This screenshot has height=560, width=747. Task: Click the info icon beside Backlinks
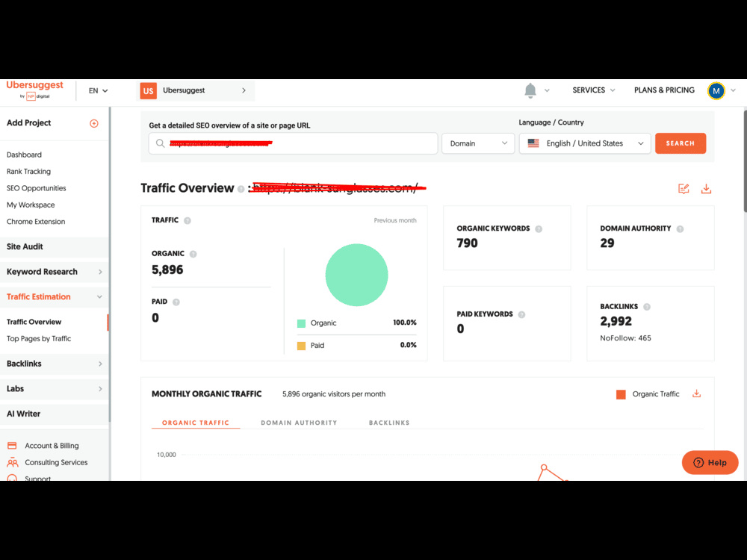(646, 307)
